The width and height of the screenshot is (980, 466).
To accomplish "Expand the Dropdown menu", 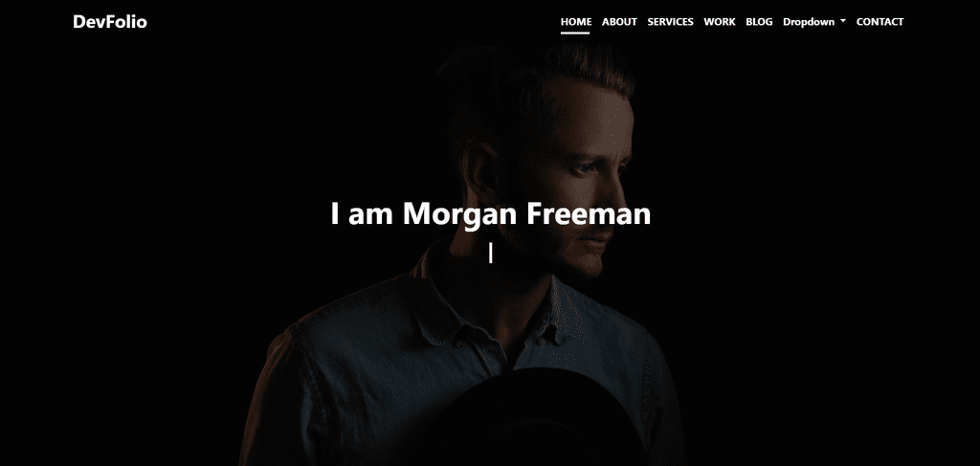I will pos(813,22).
